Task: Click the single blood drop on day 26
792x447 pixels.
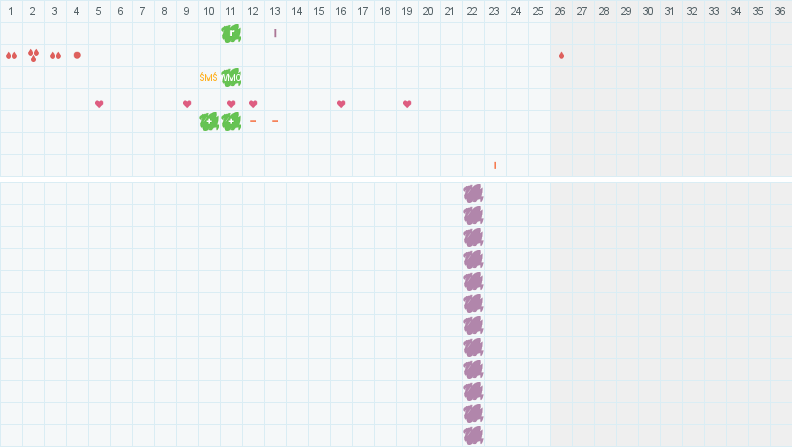Action: click(561, 55)
